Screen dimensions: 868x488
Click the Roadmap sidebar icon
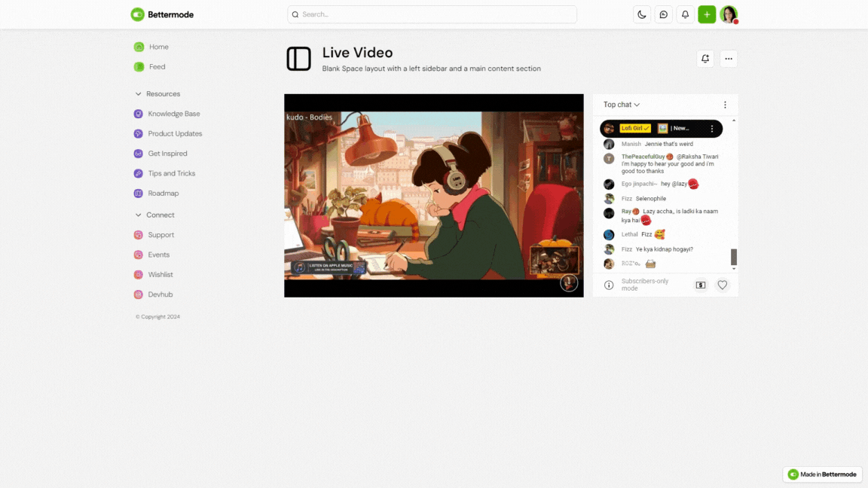coord(139,194)
